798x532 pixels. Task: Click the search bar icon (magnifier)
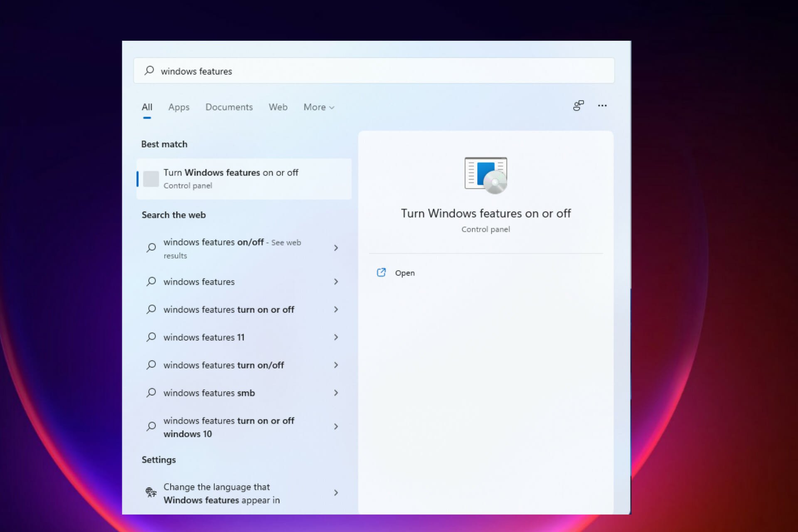(x=149, y=71)
